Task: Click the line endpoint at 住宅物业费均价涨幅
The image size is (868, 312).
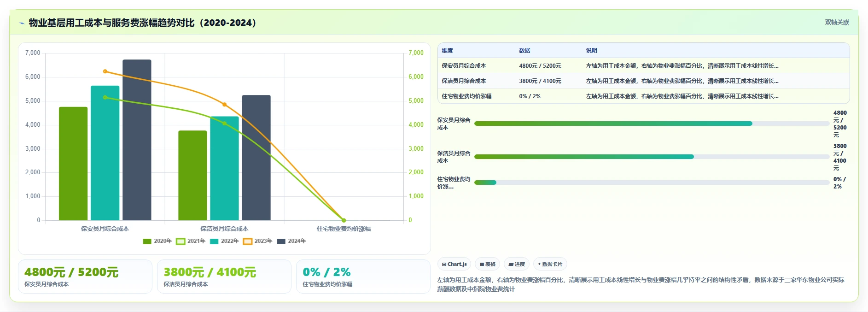Action: [x=344, y=220]
